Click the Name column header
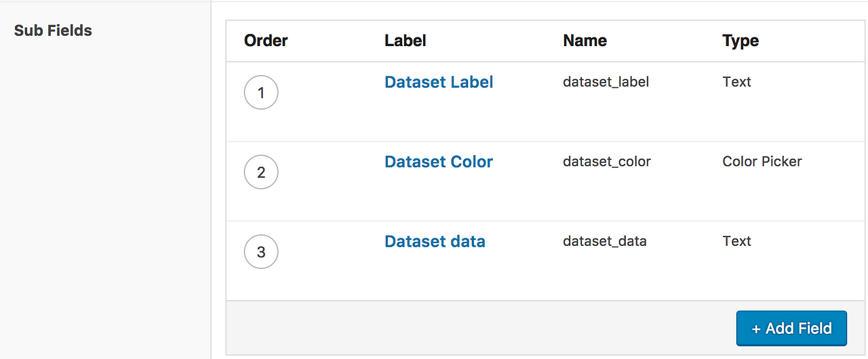868x359 pixels. 585,41
